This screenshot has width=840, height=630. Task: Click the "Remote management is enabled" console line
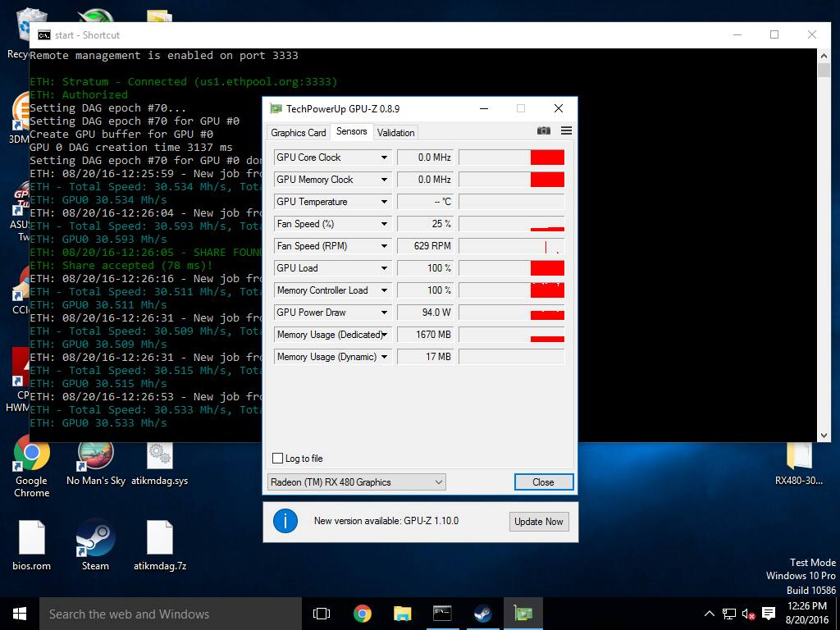[x=164, y=56]
